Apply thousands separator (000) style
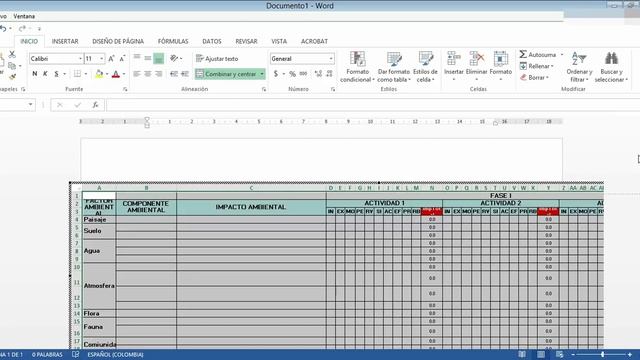 303,74
